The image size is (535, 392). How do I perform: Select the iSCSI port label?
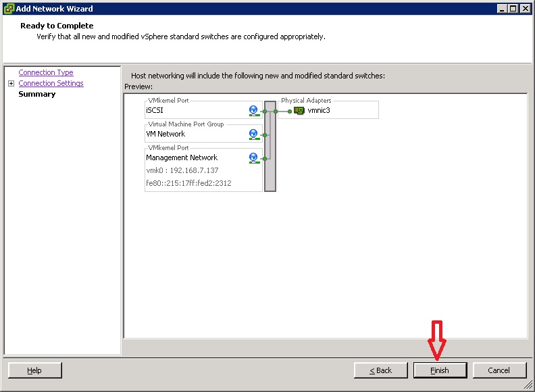click(155, 110)
